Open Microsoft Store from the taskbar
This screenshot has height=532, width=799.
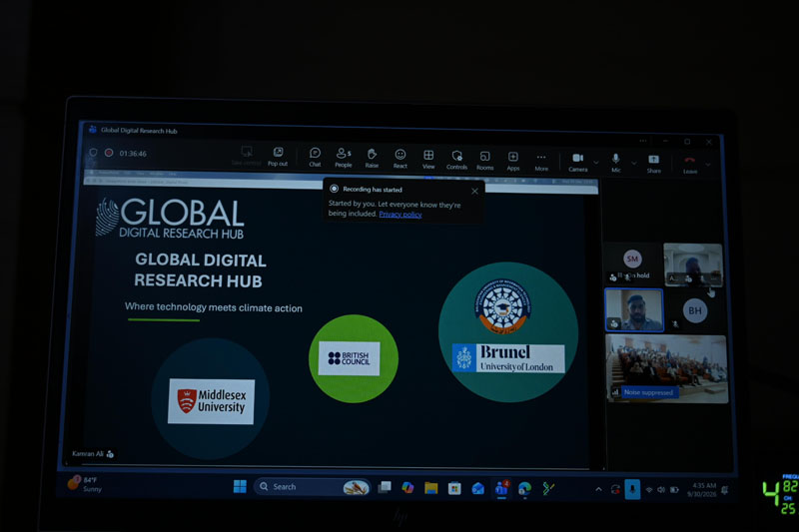[454, 489]
